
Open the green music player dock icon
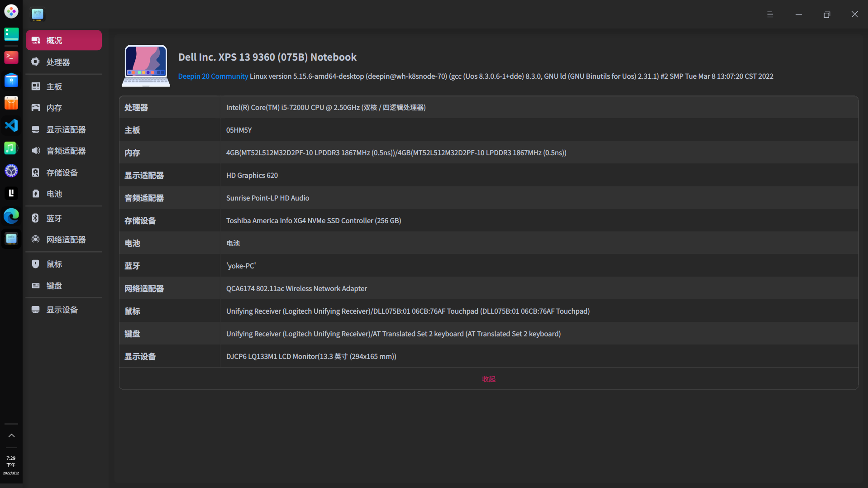tap(11, 148)
